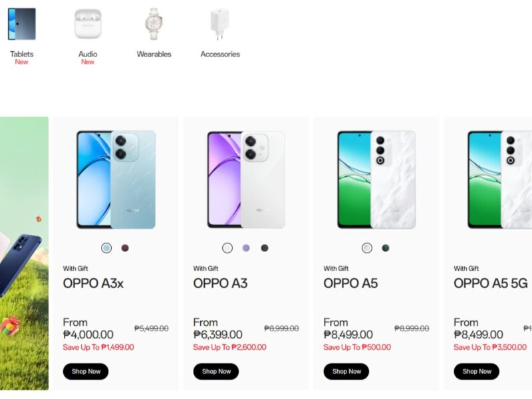
Task: Click the New label under Tablets
Action: tap(21, 62)
